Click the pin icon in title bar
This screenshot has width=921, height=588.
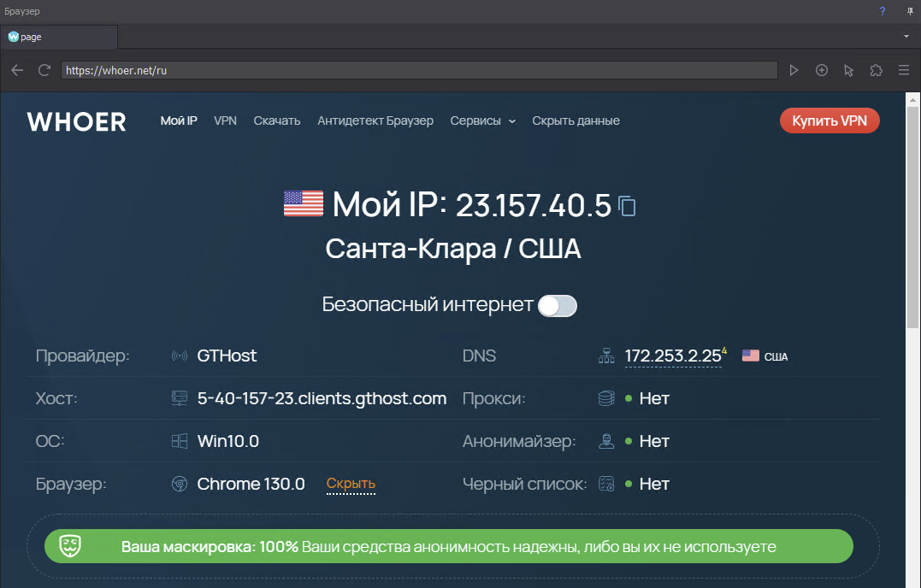(x=910, y=11)
